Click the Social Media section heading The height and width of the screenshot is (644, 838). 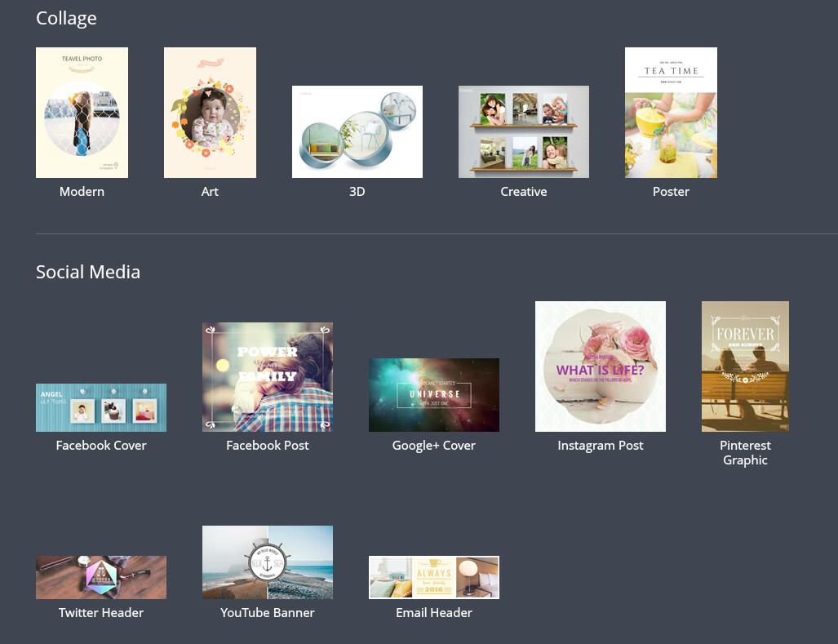click(x=88, y=272)
